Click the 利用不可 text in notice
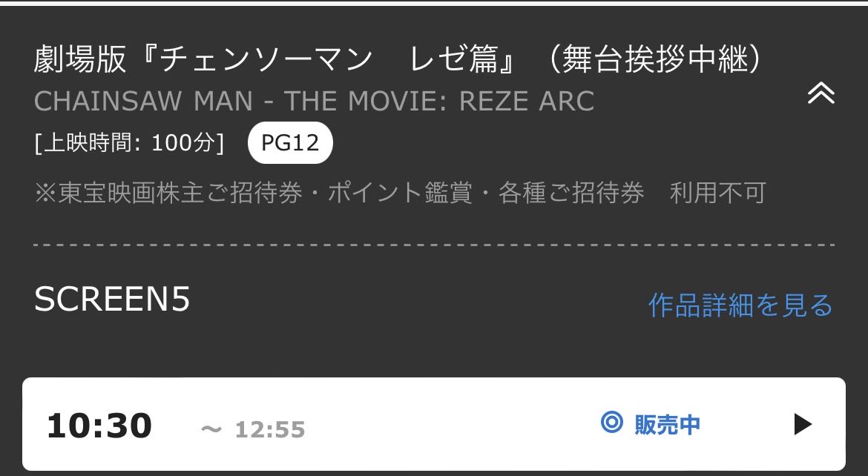 [717, 194]
